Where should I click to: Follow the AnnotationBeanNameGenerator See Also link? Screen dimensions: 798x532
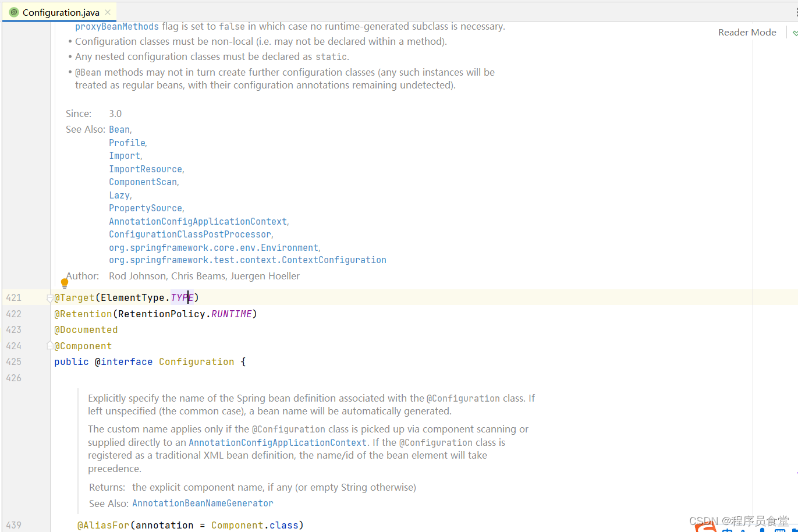pyautogui.click(x=203, y=503)
